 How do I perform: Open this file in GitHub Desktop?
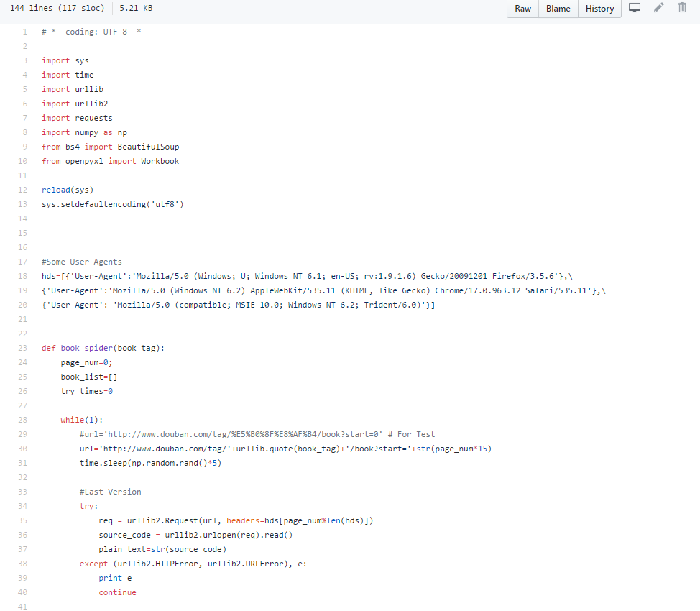click(635, 8)
